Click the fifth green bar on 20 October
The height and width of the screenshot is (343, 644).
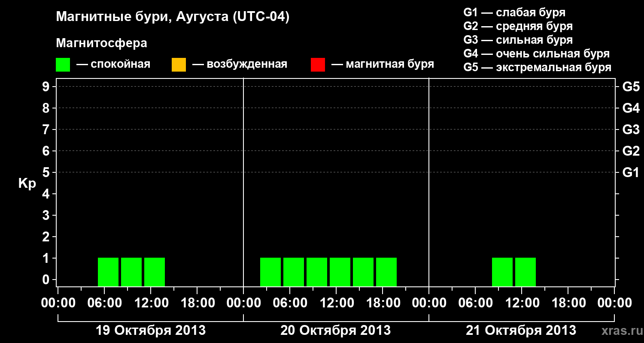pos(363,272)
